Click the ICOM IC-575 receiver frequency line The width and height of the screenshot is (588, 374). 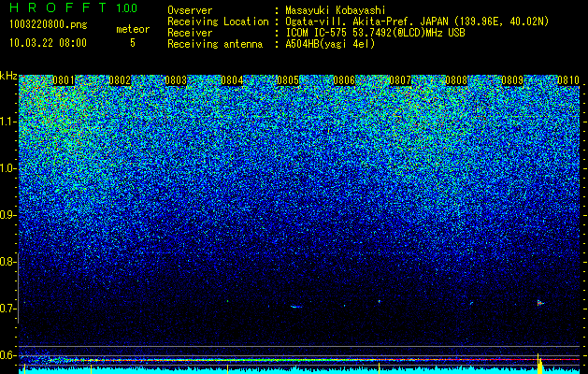pos(375,33)
